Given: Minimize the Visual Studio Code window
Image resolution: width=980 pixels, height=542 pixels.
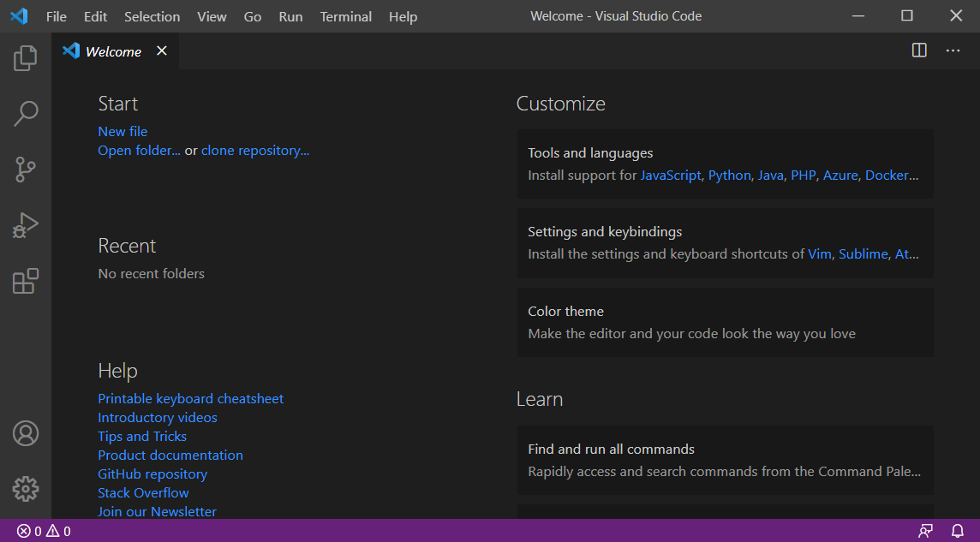Looking at the screenshot, I should pyautogui.click(x=858, y=16).
